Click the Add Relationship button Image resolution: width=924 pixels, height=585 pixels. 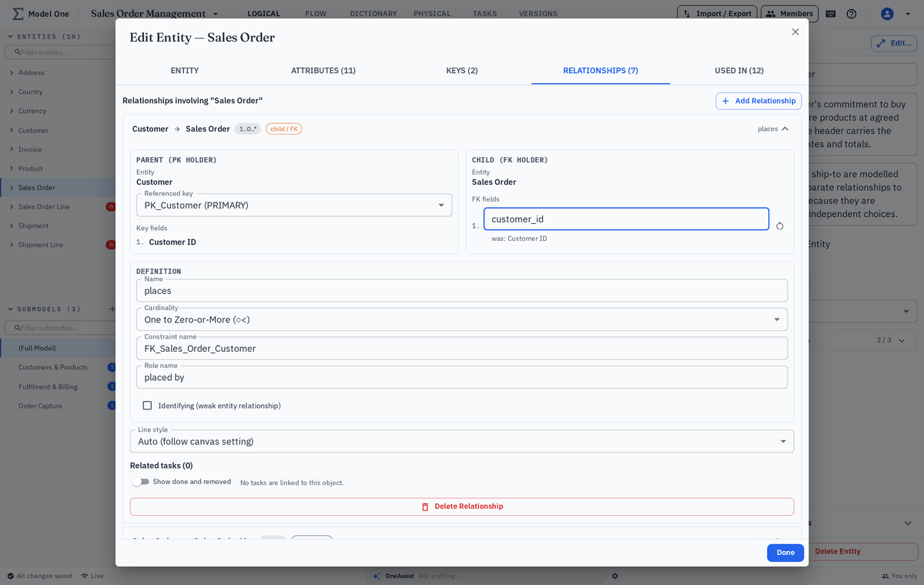pos(758,101)
